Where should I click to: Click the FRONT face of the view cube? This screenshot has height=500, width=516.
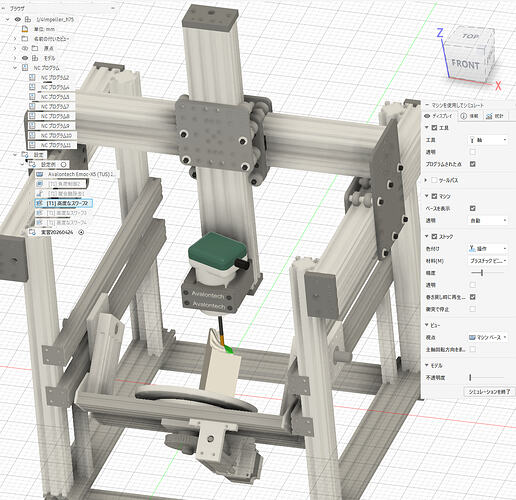coord(465,64)
